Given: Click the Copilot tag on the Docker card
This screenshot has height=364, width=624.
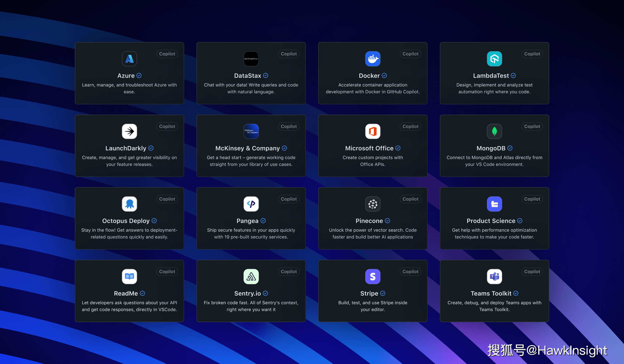Looking at the screenshot, I should click(411, 54).
